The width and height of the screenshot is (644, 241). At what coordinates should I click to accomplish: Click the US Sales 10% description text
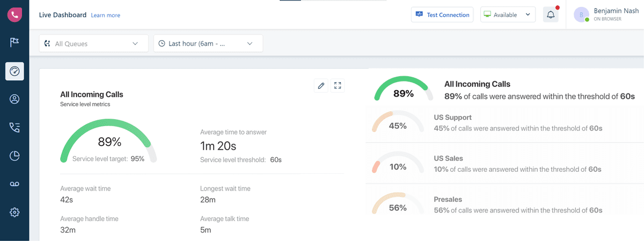point(517,169)
